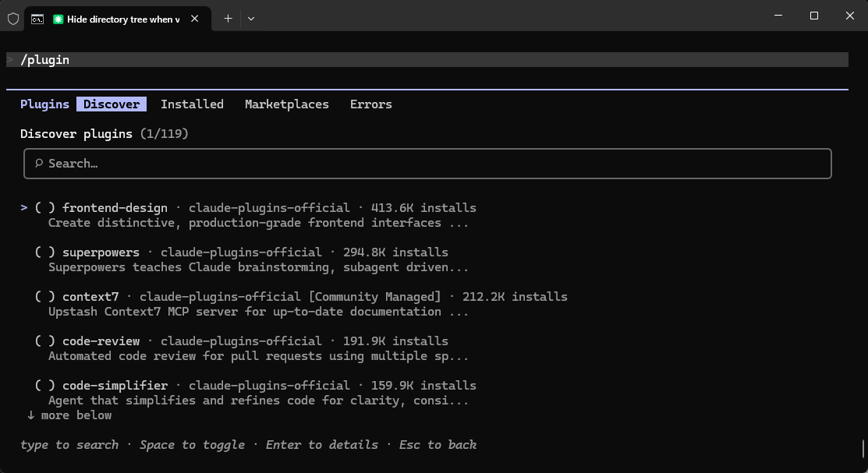
Task: Click the 'Esc to back' hint
Action: 438,445
